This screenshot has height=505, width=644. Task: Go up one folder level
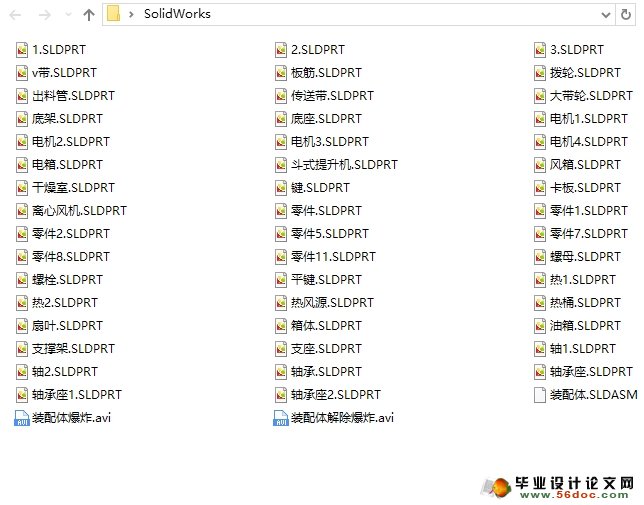pos(89,15)
